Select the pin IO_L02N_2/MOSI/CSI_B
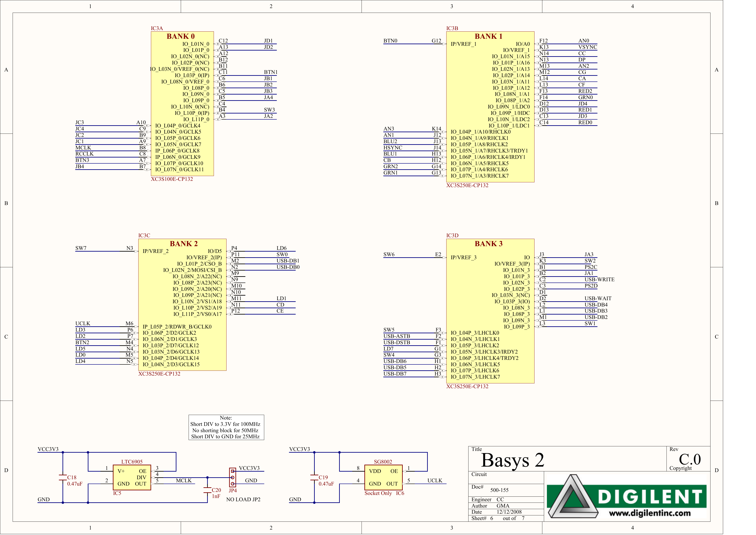Screen dimensions: 756x535 tap(192, 270)
